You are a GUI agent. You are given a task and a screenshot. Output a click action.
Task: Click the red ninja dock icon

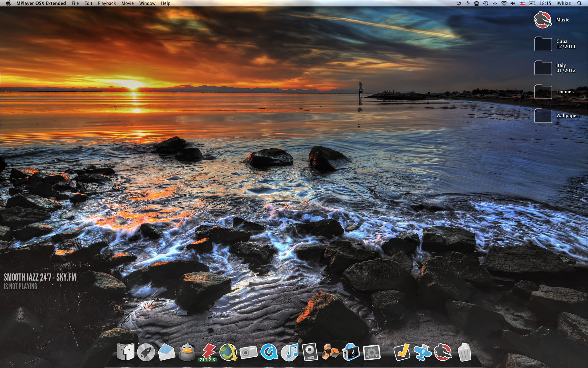pos(443,352)
